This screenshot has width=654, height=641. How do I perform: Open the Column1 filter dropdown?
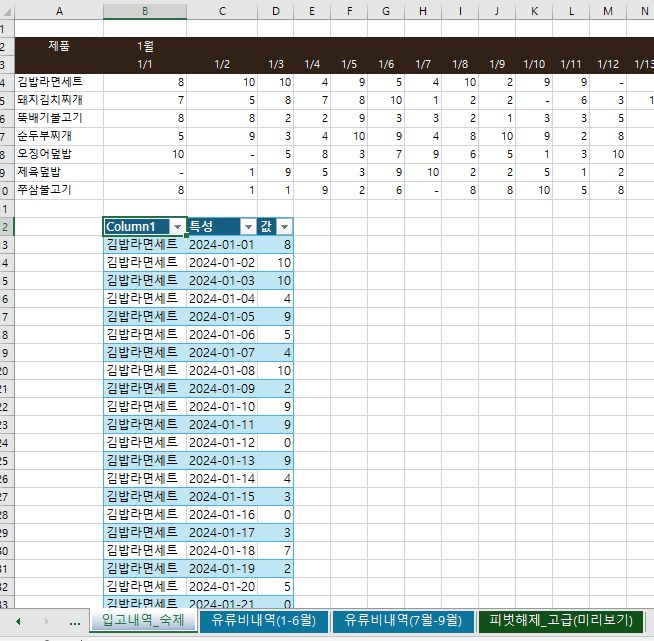(177, 227)
